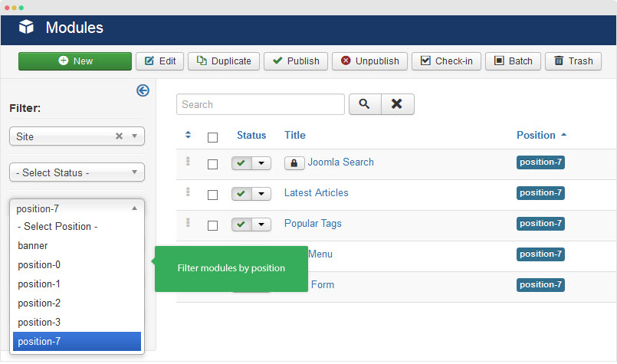Image resolution: width=617 pixels, height=364 pixels.
Task: Click the sort order arrows column header
Action: (x=189, y=135)
